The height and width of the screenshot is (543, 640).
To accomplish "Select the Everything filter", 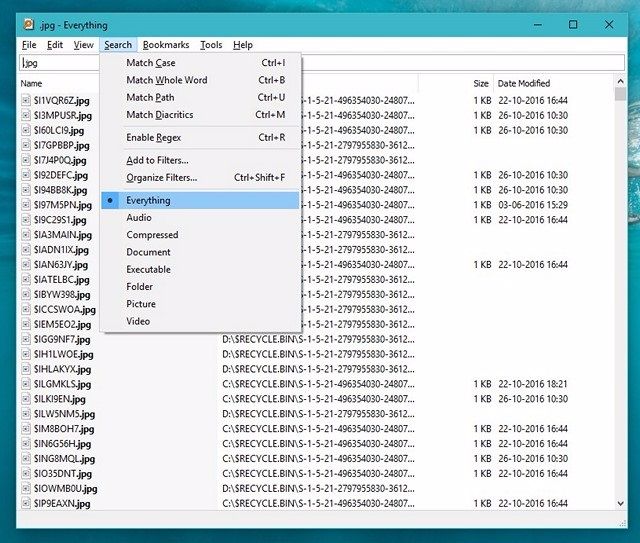I will click(x=200, y=200).
